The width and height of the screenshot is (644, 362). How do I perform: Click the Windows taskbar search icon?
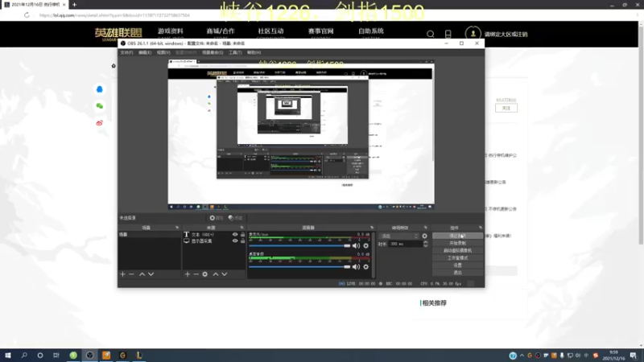point(24,356)
